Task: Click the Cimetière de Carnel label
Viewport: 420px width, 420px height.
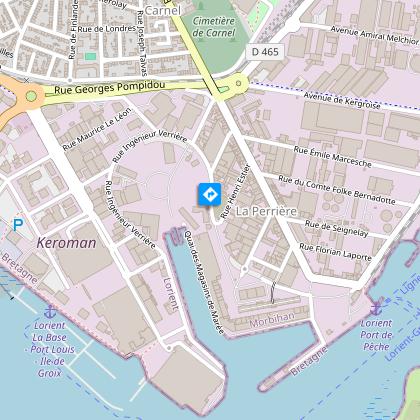Action: (x=214, y=27)
